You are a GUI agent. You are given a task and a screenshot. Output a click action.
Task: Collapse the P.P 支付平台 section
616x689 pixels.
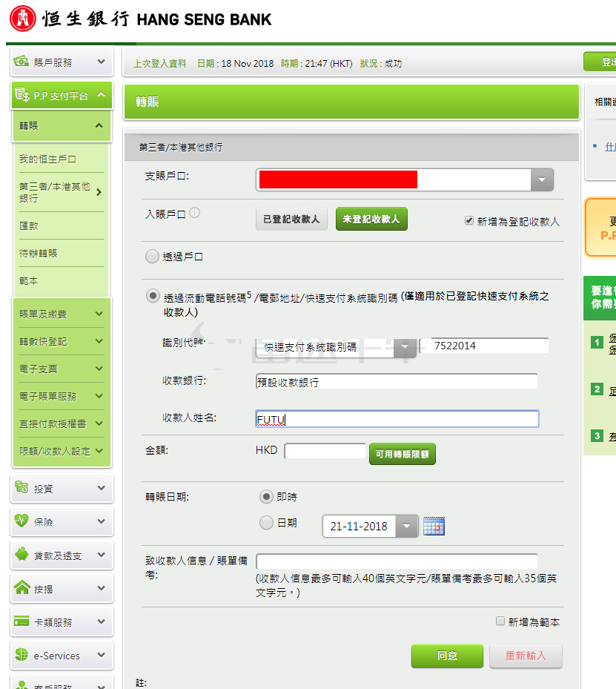pyautogui.click(x=62, y=95)
